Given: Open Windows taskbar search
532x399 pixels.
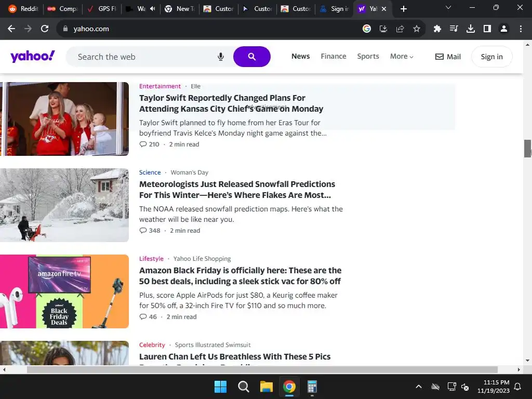Looking at the screenshot, I should click(x=243, y=387).
